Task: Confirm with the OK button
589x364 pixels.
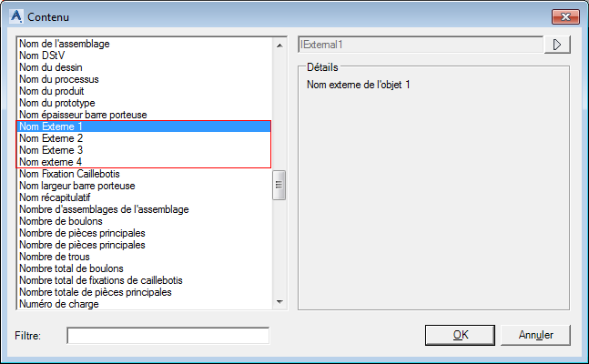Action: (461, 335)
